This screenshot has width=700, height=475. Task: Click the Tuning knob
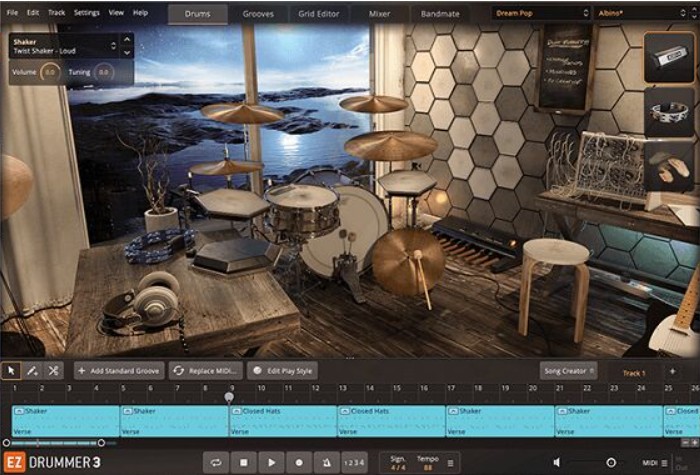103,72
